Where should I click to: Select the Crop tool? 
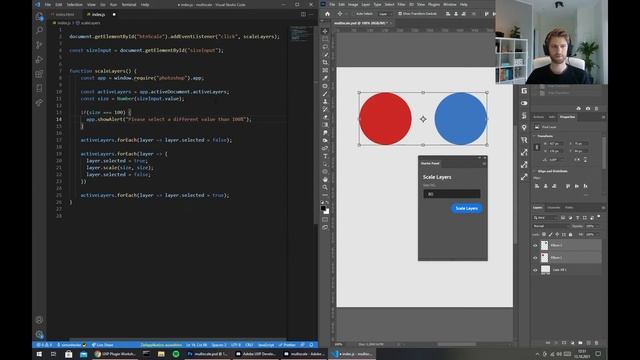click(x=325, y=62)
